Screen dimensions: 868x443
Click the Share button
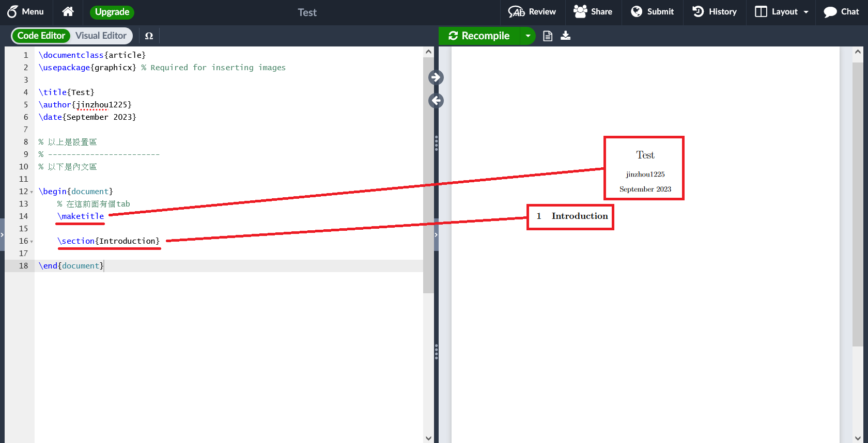593,12
